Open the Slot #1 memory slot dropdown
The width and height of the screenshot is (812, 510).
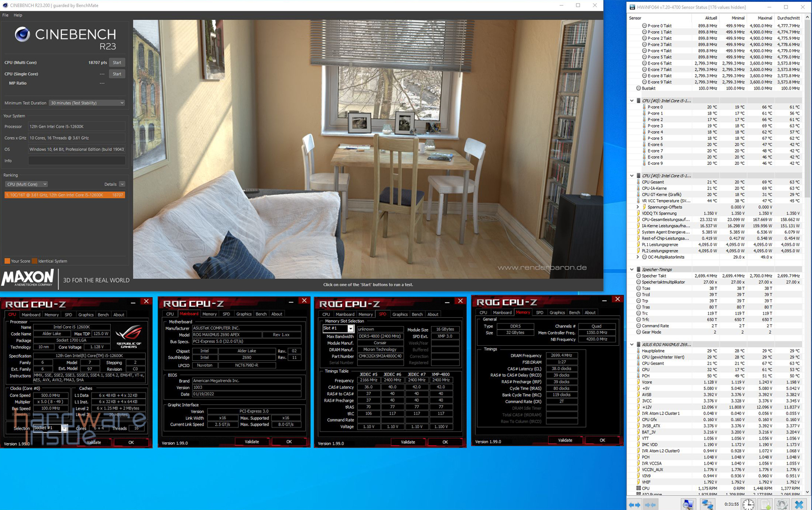(338, 329)
